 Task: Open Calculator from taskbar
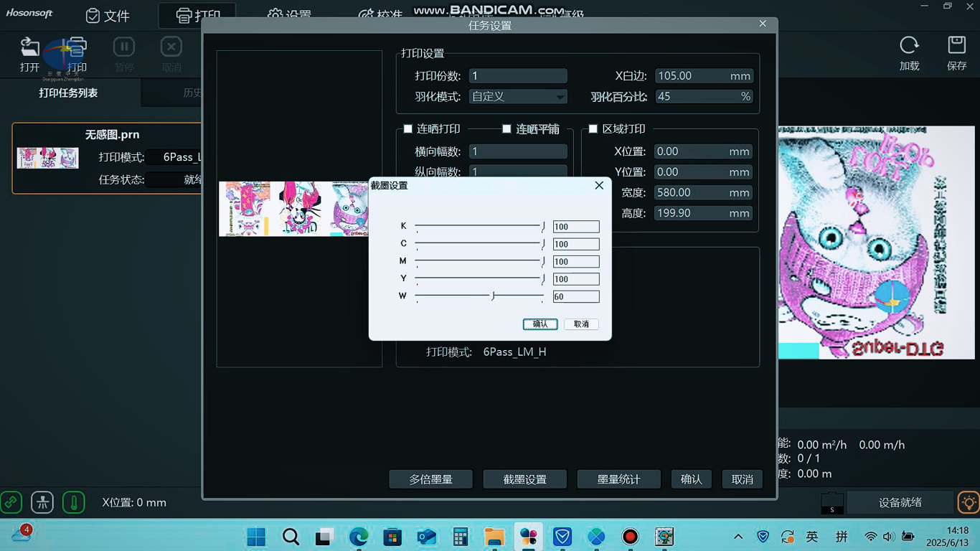(461, 537)
